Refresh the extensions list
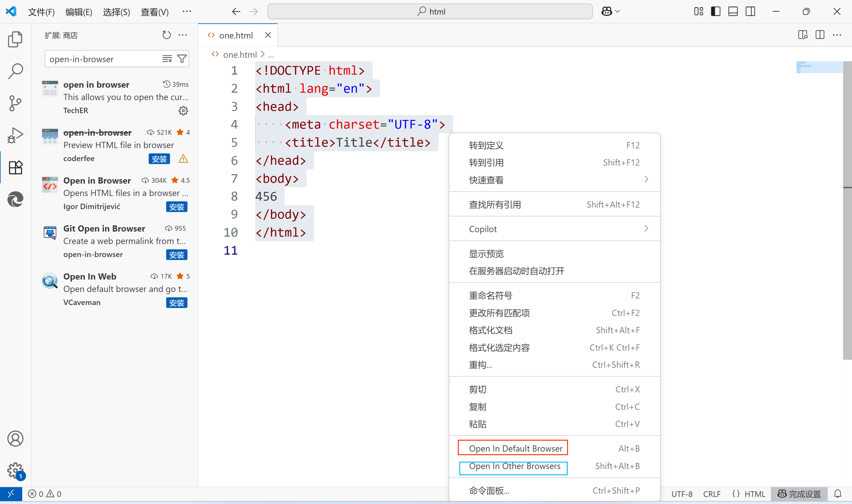Viewport: 852px width, 504px height. coord(166,35)
